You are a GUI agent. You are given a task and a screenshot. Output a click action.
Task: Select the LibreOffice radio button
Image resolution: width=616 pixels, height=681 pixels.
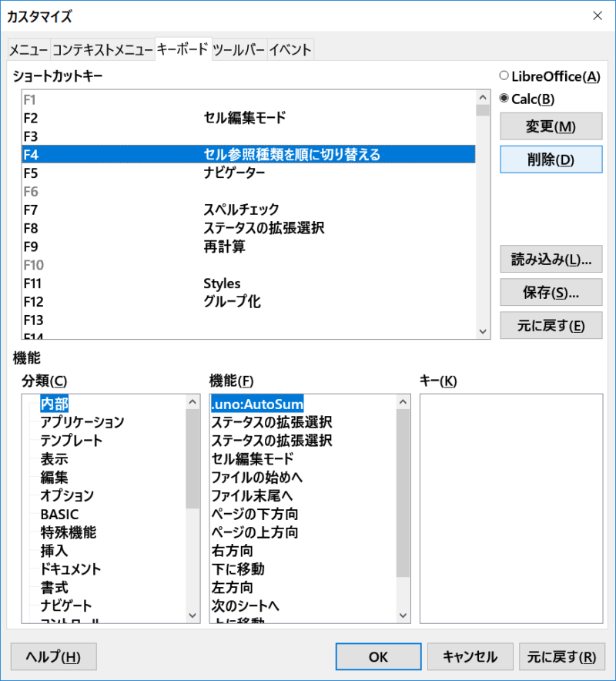(x=504, y=76)
